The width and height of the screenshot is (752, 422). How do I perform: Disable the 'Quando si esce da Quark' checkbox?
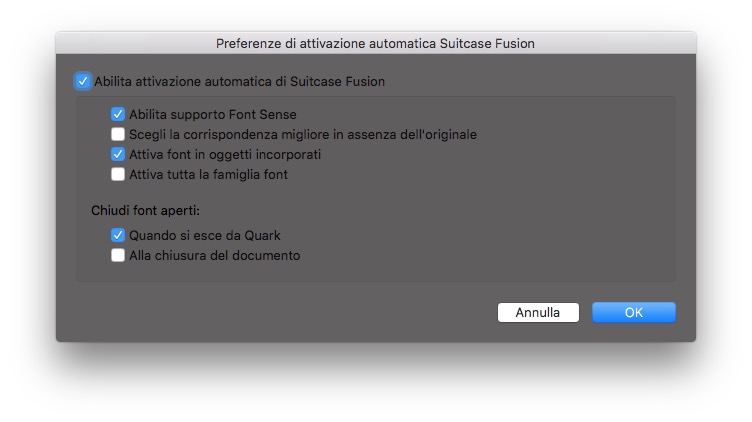[x=118, y=236]
